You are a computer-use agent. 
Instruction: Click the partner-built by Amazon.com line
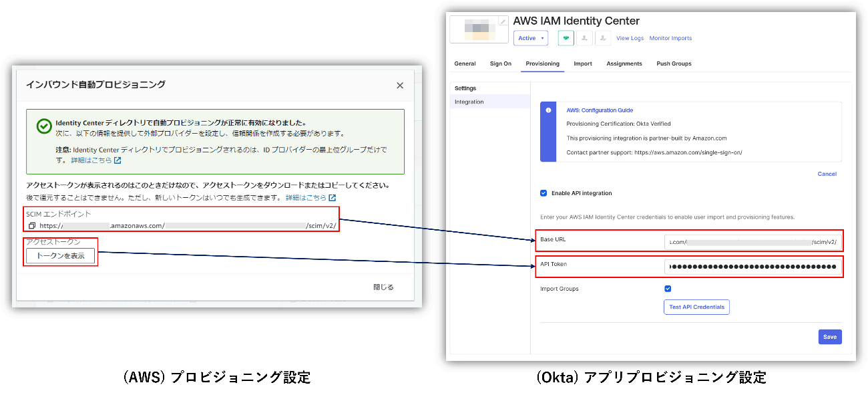646,138
